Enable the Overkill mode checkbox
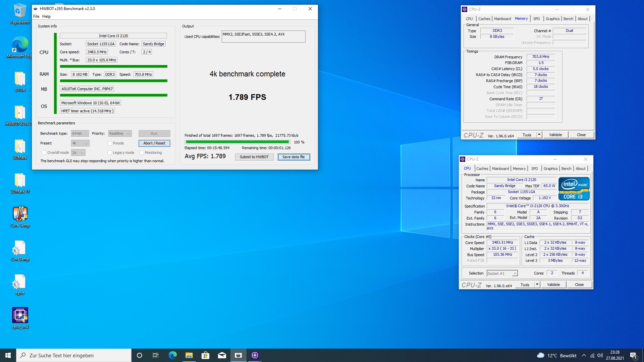The width and height of the screenshot is (644, 362). click(x=44, y=153)
